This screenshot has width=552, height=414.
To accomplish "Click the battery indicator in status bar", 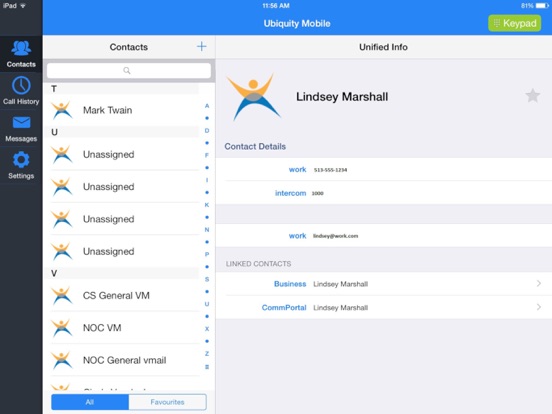I will 542,6.
